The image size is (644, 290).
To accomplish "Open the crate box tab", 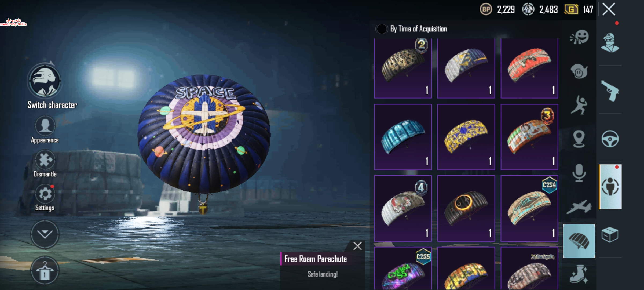I will click(610, 235).
